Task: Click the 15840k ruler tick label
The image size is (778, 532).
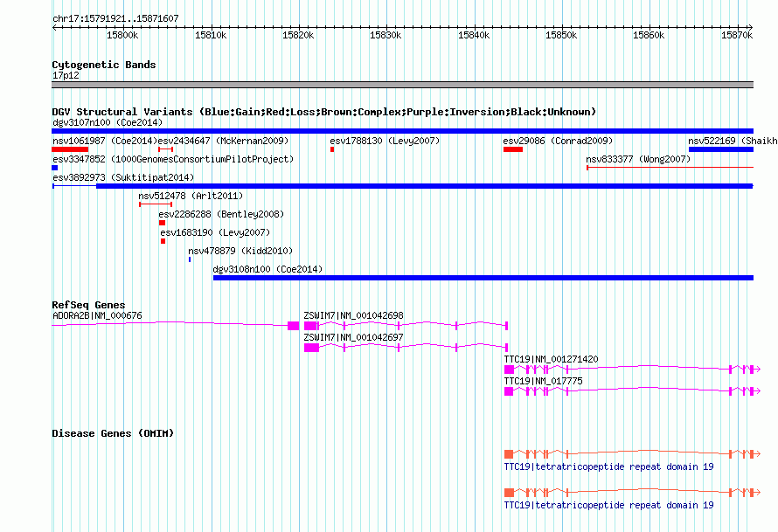Action: (x=474, y=35)
